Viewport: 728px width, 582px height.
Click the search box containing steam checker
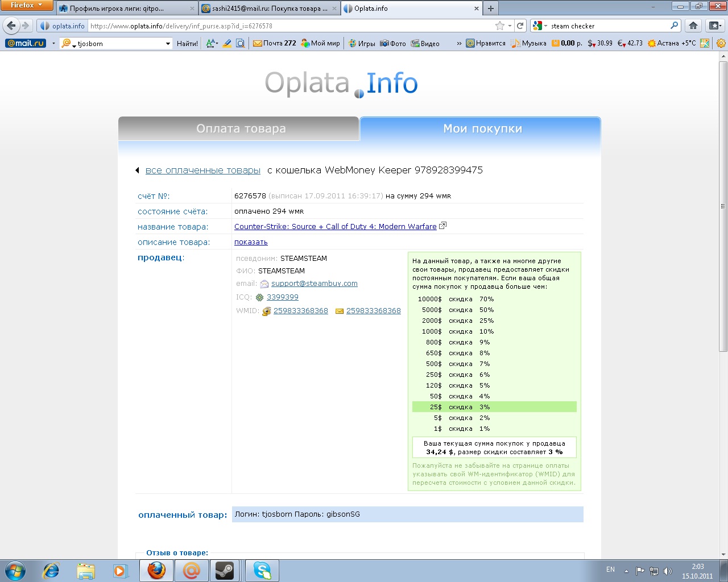coord(609,26)
